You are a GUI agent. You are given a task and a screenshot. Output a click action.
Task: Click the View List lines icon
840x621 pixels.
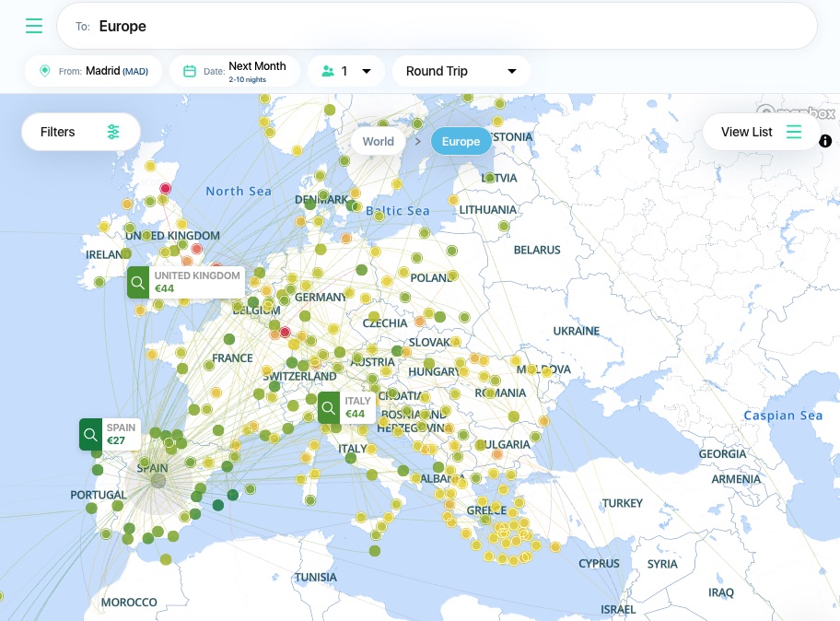pyautogui.click(x=794, y=132)
